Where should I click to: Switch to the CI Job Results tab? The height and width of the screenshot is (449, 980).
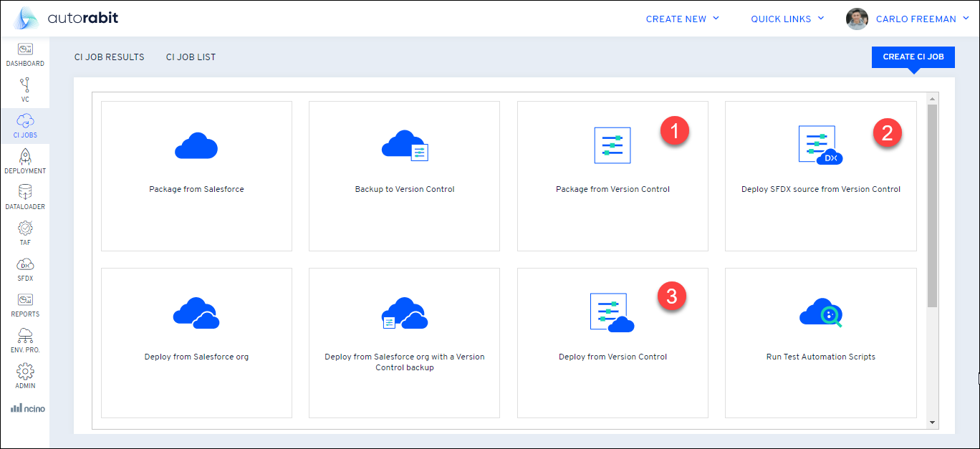(109, 57)
